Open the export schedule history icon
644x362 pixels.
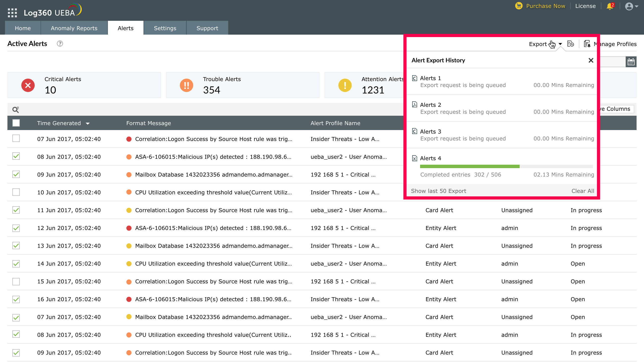pyautogui.click(x=571, y=44)
